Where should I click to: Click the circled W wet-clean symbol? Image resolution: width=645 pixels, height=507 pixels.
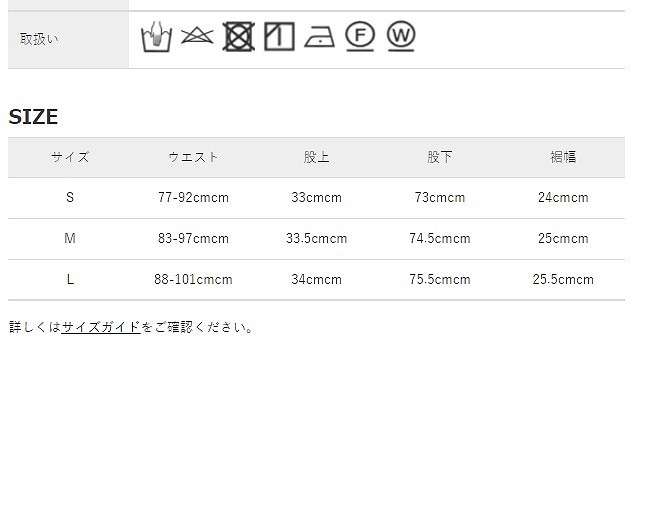401,36
